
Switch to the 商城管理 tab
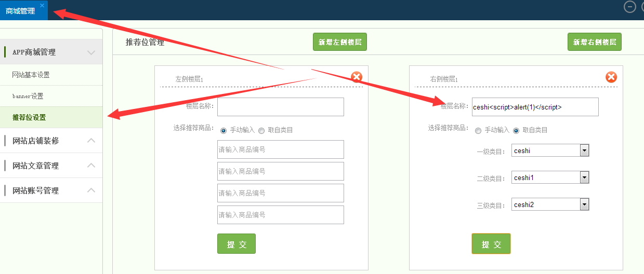click(20, 10)
